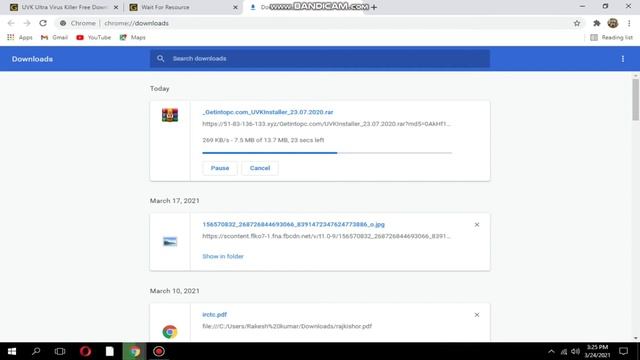Remove the jpg download from list
This screenshot has width=640, height=360.
pos(477,224)
